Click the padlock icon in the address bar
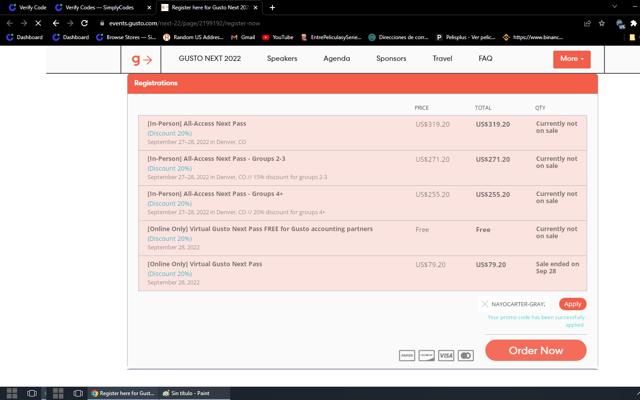This screenshot has height=400, width=640. point(102,23)
